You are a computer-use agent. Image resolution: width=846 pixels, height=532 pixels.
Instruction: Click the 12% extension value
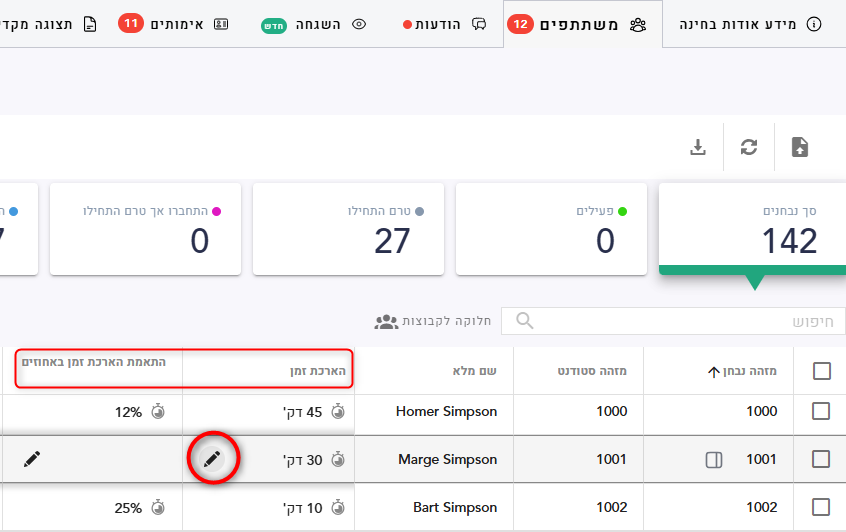128,412
